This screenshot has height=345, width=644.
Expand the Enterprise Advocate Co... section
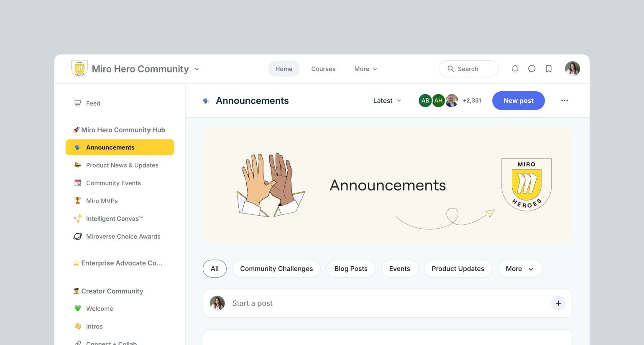(118, 263)
